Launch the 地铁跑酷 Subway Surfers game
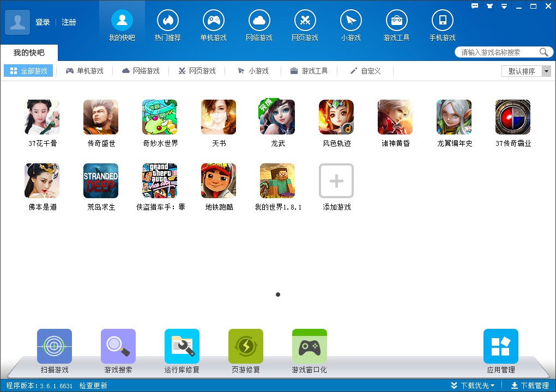This screenshot has width=556, height=392. coord(219,181)
